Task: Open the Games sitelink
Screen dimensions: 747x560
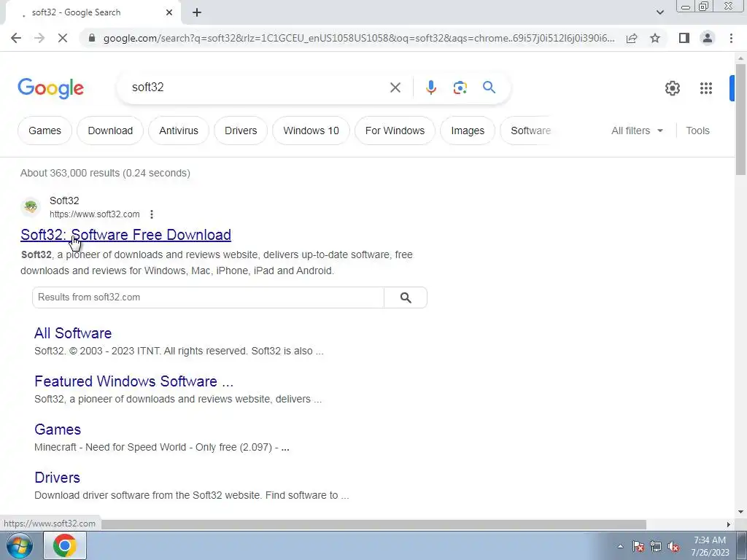Action: 58,429
